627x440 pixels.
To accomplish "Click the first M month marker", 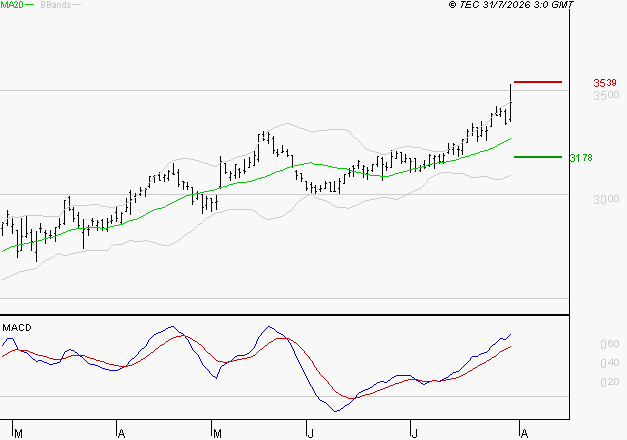I will [x=18, y=433].
